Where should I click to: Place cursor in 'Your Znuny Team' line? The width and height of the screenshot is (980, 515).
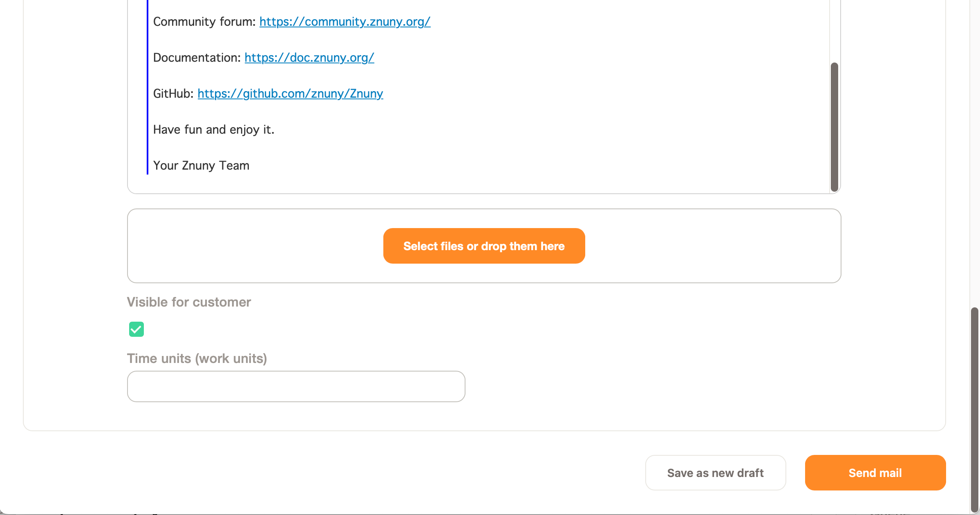[x=201, y=166]
